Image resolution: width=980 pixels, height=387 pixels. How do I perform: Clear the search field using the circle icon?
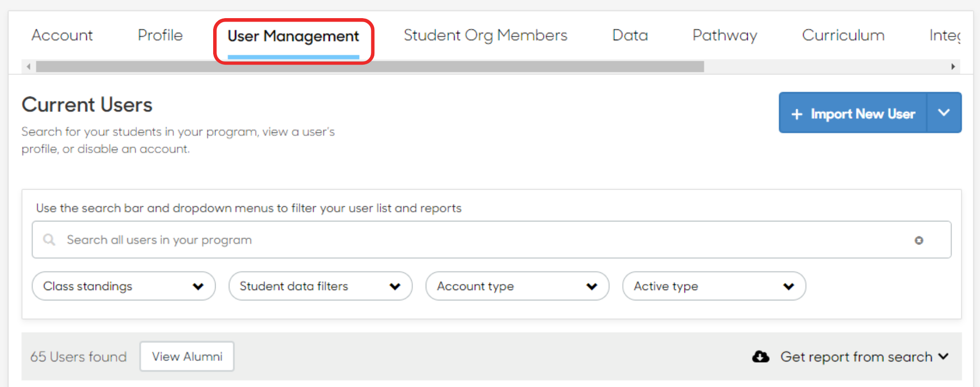[919, 240]
